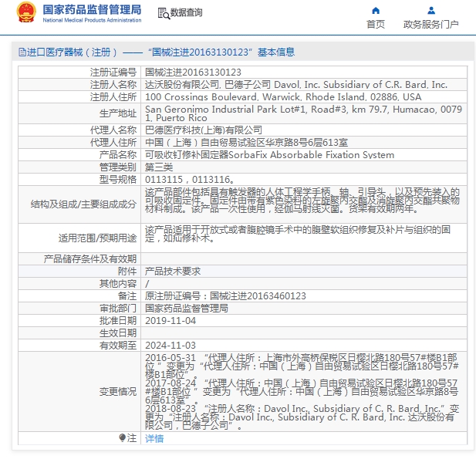
Task: Click the 型号规格 row label
Action: point(118,180)
